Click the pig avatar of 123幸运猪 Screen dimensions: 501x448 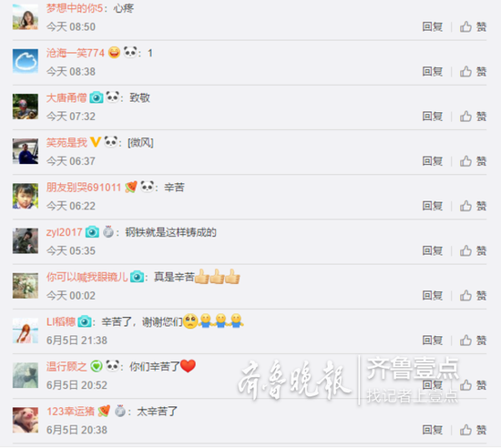(26, 420)
